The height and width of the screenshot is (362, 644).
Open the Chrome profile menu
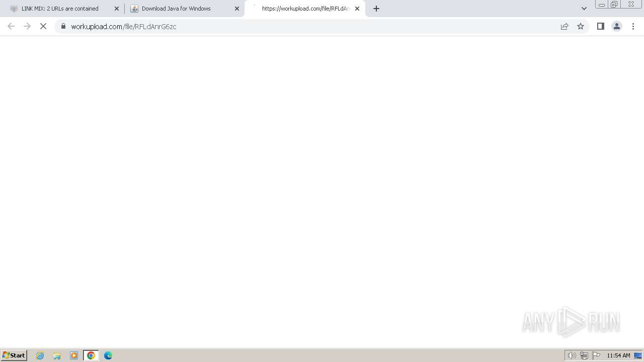[x=617, y=26]
